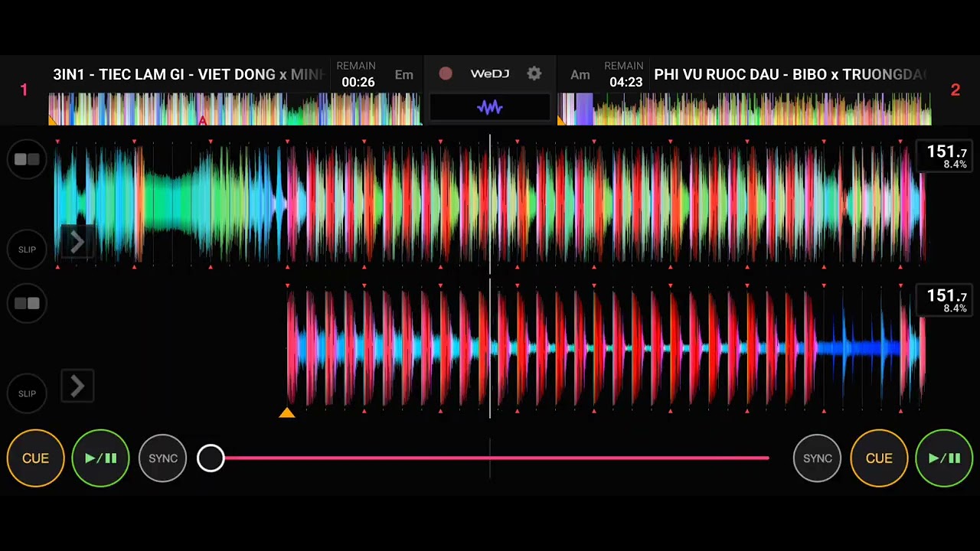The image size is (980, 551).
Task: Enable SYNC on deck 1
Action: point(163,458)
